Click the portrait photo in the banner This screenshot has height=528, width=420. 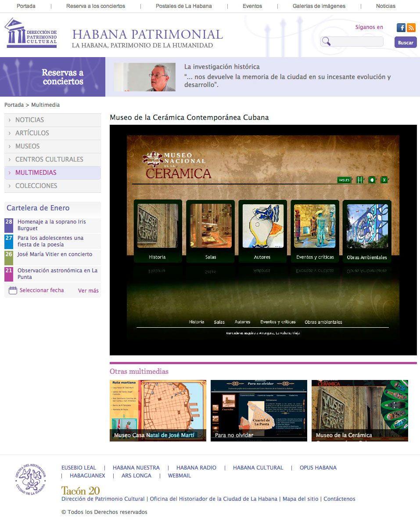(x=145, y=77)
